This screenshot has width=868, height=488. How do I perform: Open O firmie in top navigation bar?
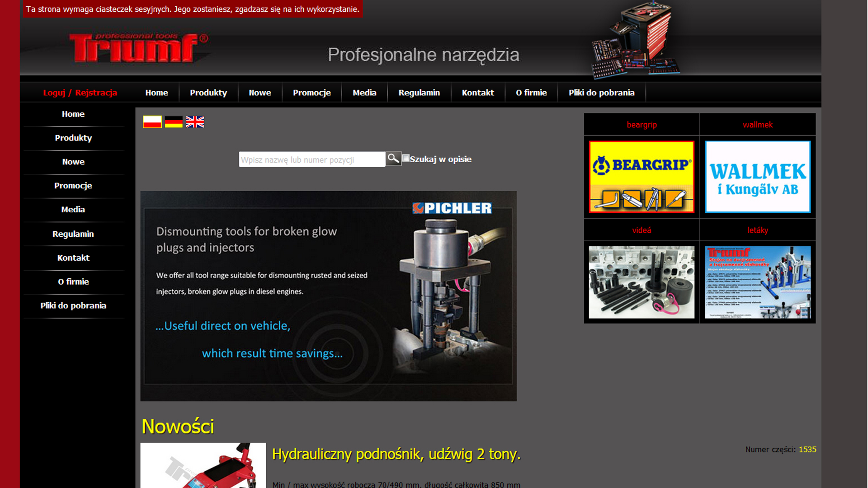(x=531, y=93)
